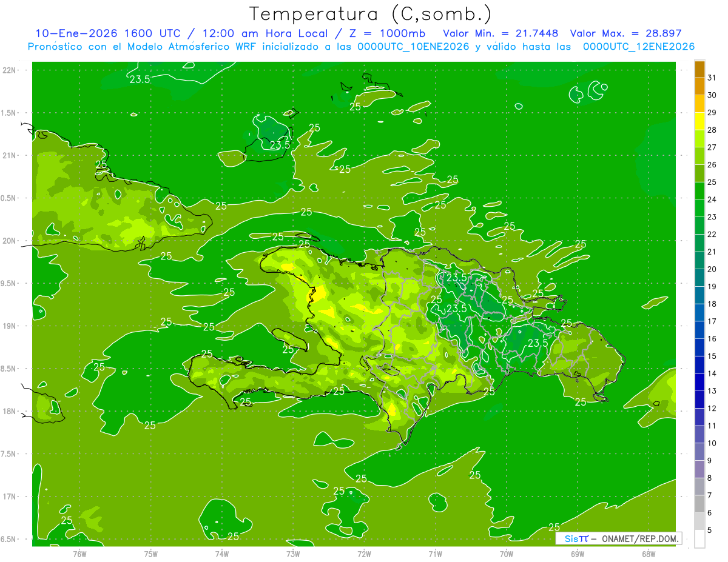Viewport: 728px width, 562px height.
Task: Click the legend value label "31"
Action: (x=712, y=78)
